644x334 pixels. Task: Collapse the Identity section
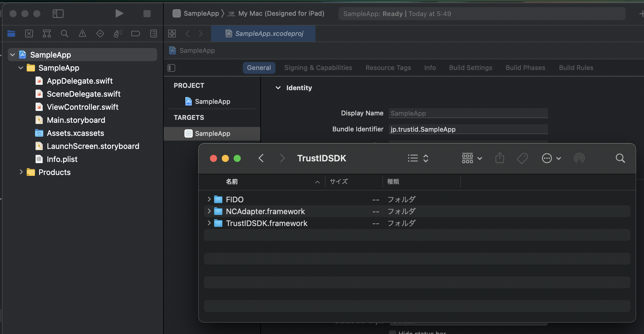[x=278, y=88]
